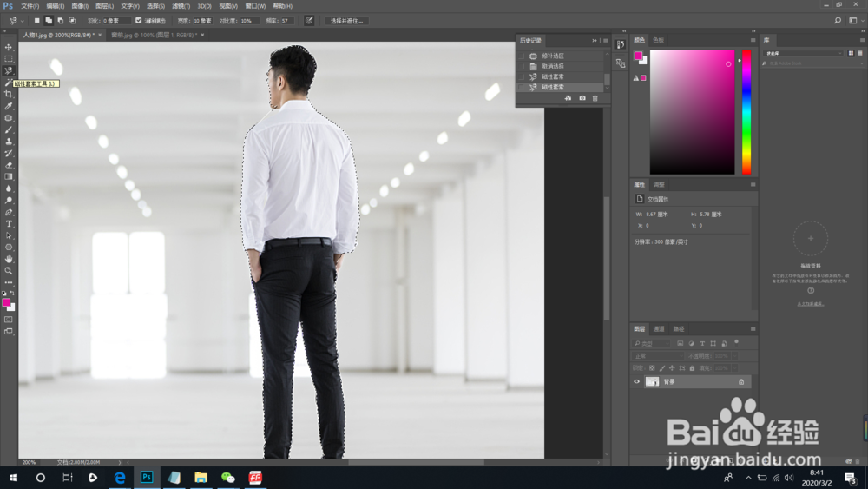This screenshot has width=868, height=489.
Task: Select the Pen tool
Action: 9,212
